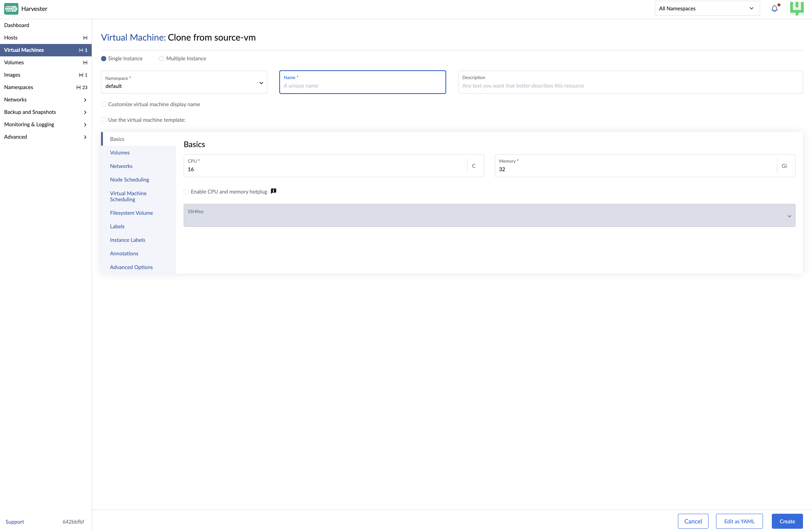
Task: Open the user avatar menu
Action: (x=797, y=8)
